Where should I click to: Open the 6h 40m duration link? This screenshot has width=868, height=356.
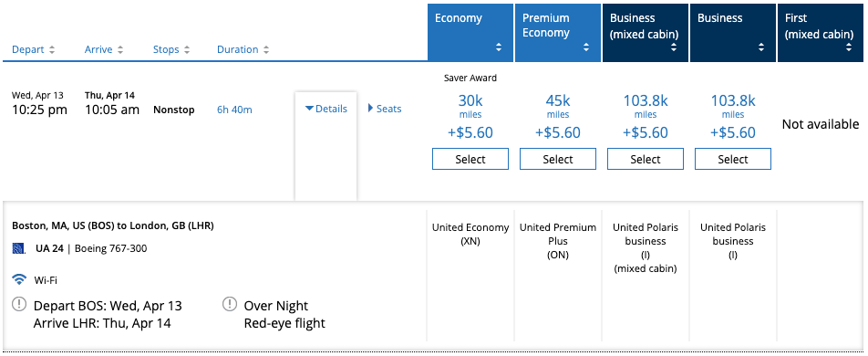point(234,110)
